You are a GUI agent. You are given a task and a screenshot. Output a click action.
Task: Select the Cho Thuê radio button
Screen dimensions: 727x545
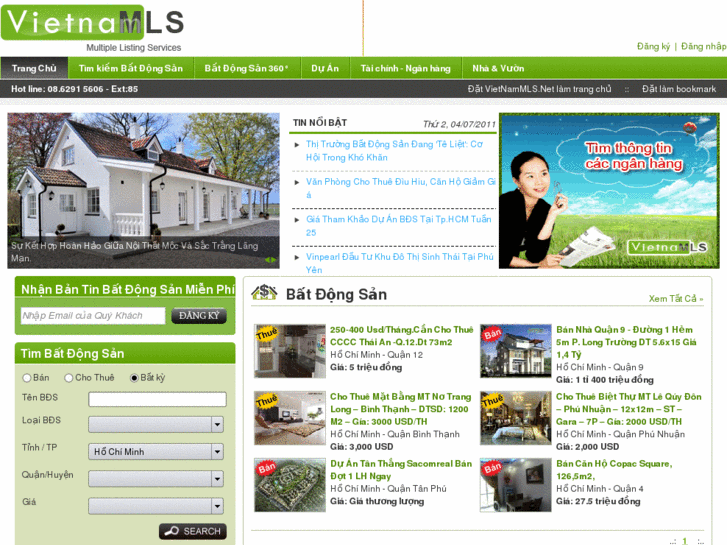pyautogui.click(x=69, y=378)
